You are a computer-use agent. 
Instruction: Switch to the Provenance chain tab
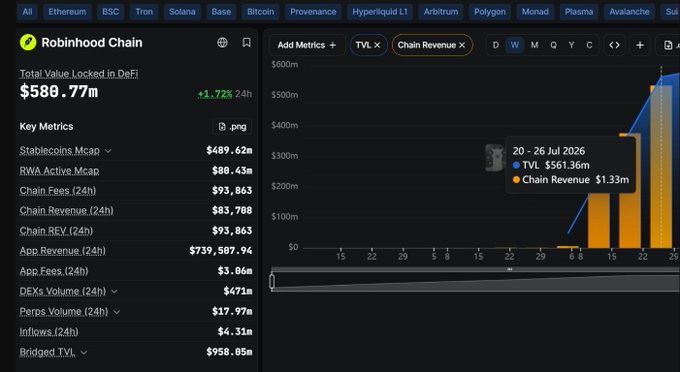click(313, 12)
